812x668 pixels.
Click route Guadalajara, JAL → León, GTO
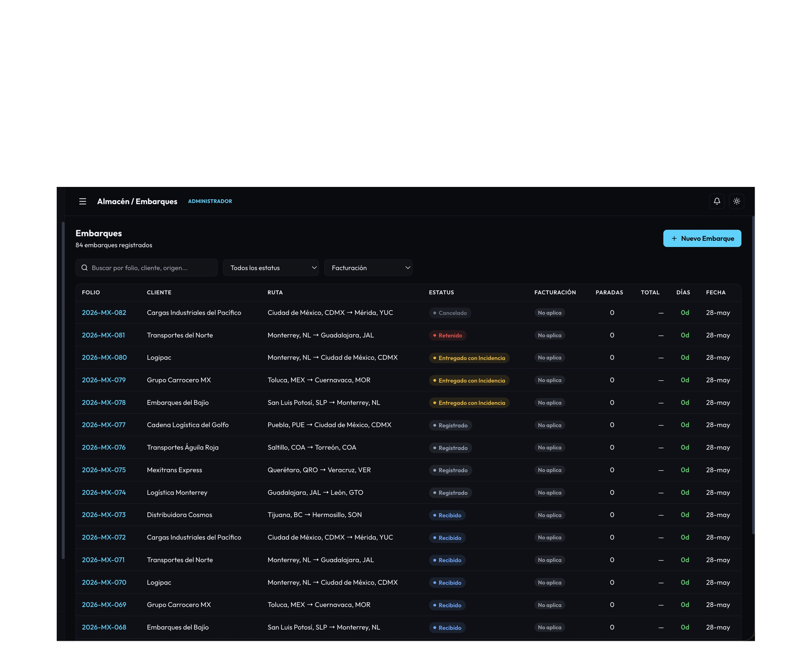click(315, 493)
